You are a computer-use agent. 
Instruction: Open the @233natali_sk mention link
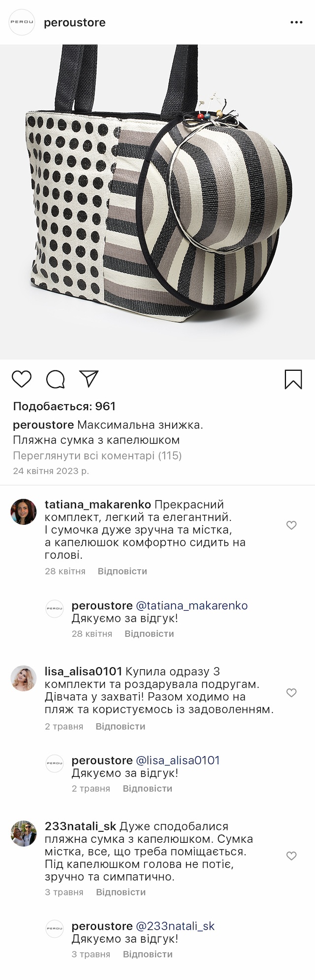coord(175,926)
